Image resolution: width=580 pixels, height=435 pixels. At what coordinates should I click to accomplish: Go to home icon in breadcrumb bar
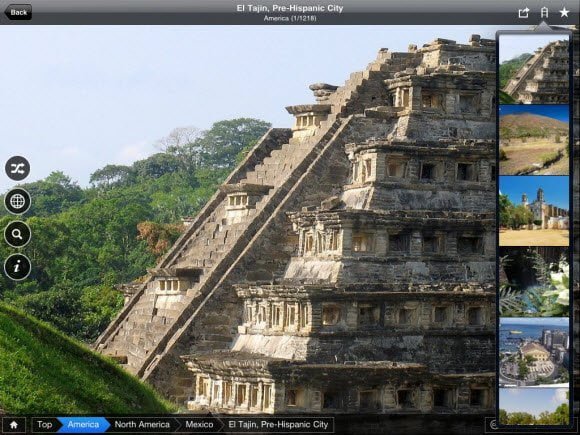(14, 425)
